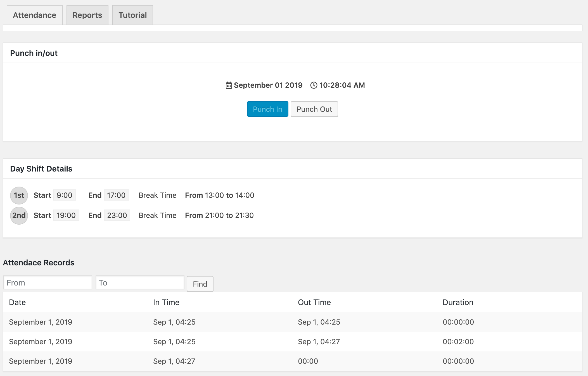Click the 9:00 first shift start box
The width and height of the screenshot is (588, 376).
(x=65, y=195)
